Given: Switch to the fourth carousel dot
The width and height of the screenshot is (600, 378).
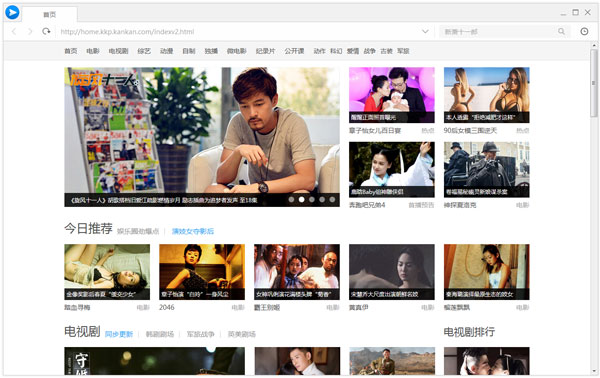Looking at the screenshot, I should [322, 199].
